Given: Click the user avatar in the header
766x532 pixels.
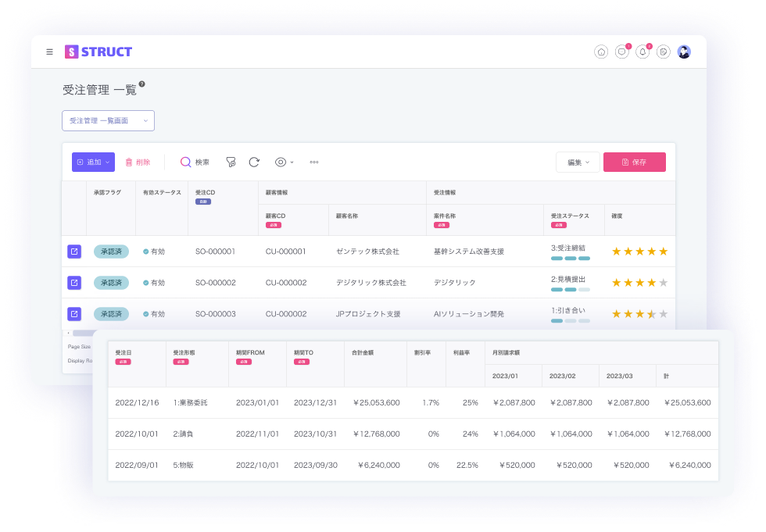Looking at the screenshot, I should coord(684,52).
